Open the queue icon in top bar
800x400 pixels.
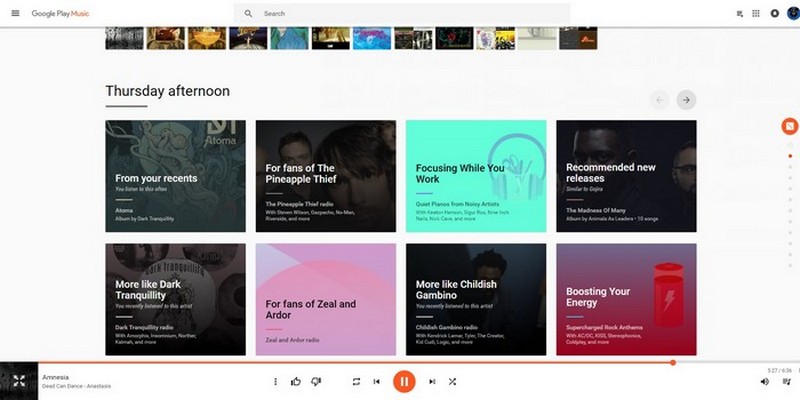(x=740, y=14)
